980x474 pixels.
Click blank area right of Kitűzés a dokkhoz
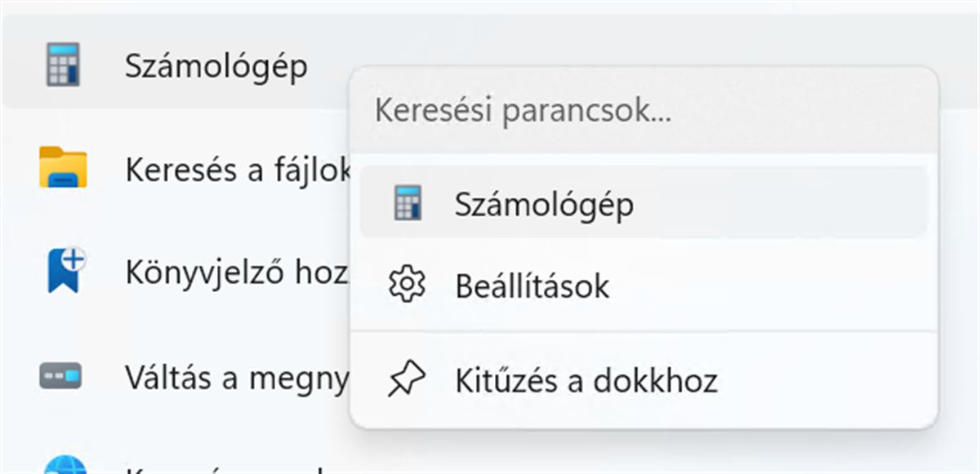(x=825, y=380)
